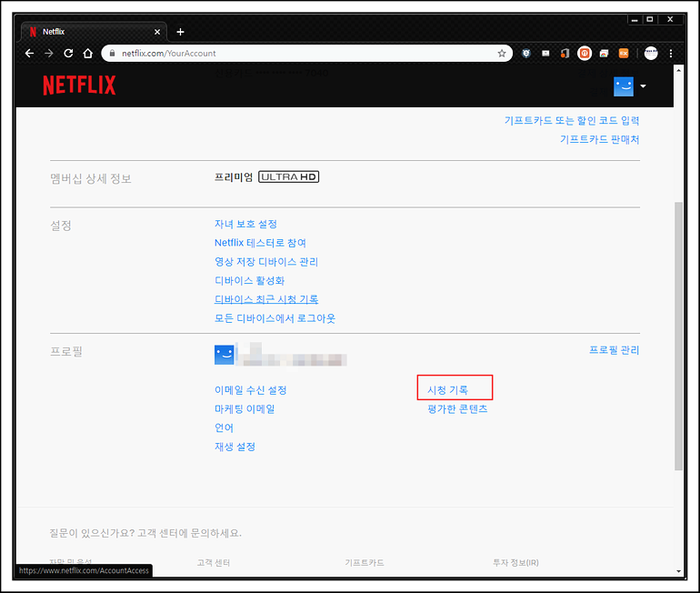700x593 pixels.
Task: Click the page vertical scrollbar thumb
Action: click(x=678, y=336)
